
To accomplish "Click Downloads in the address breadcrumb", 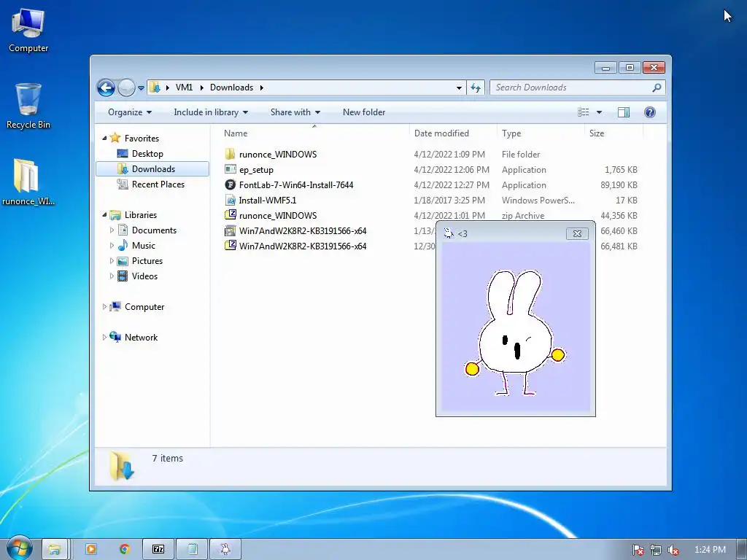I will tap(231, 87).
